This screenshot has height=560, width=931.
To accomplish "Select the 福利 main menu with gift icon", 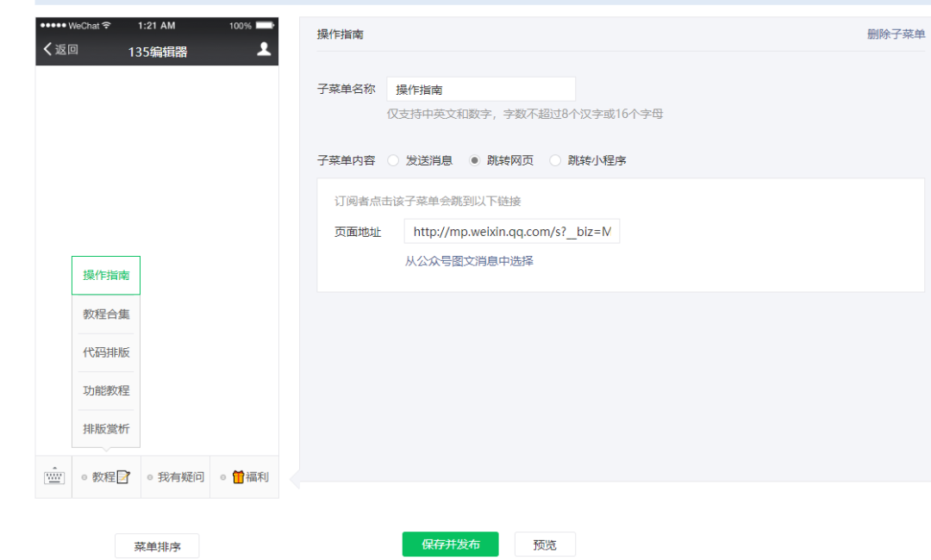I will click(x=245, y=477).
